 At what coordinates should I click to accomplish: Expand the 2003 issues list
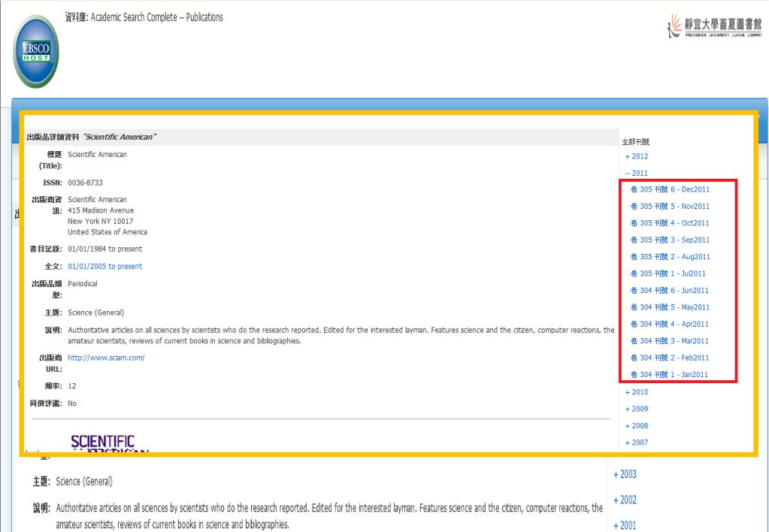click(625, 474)
